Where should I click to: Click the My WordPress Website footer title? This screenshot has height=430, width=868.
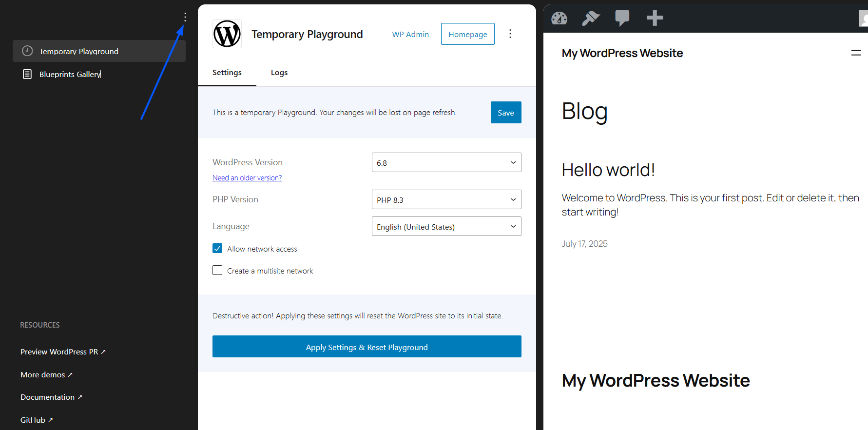click(x=656, y=380)
